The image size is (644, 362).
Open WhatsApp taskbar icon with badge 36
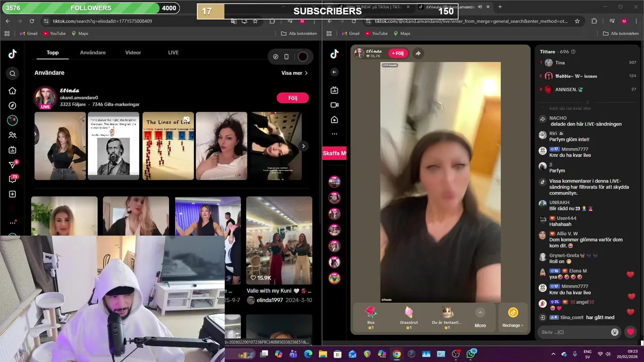click(471, 354)
